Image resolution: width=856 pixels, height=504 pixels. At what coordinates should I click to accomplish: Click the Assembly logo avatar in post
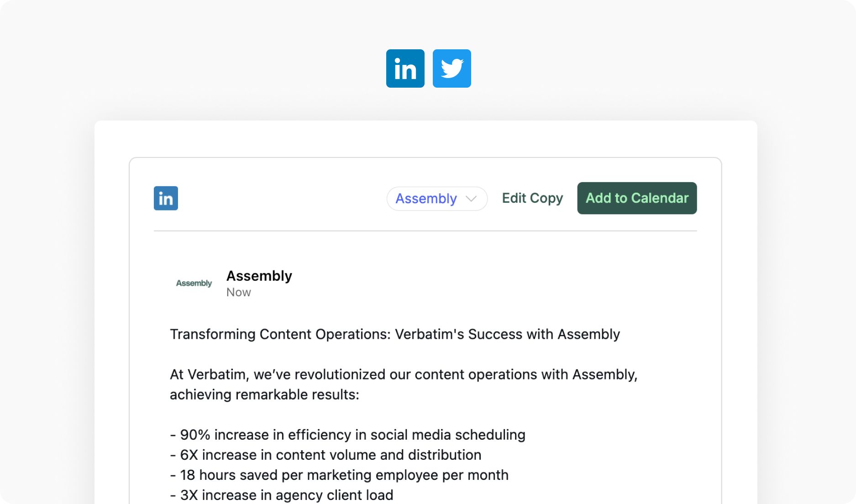point(194,283)
